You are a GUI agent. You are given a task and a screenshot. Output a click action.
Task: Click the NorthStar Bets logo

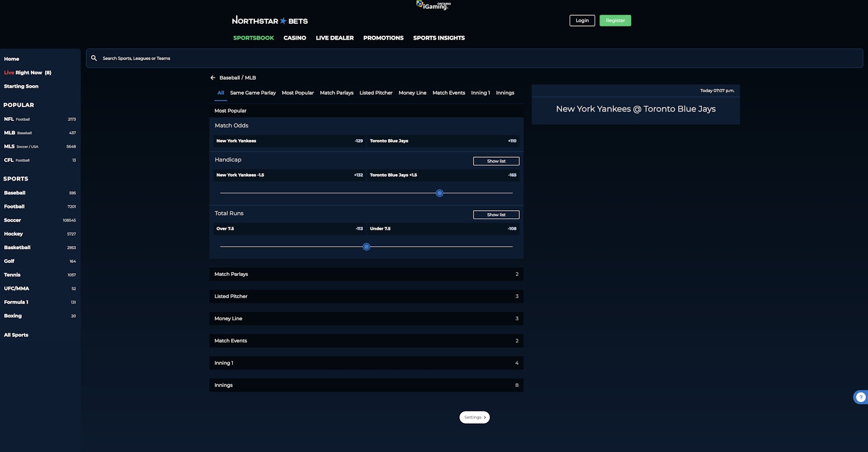point(270,21)
